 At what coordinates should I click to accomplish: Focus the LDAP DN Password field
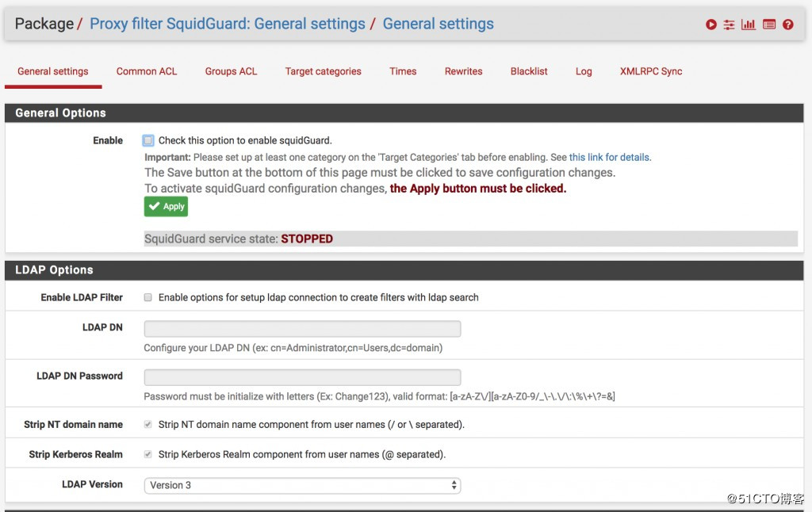point(302,377)
